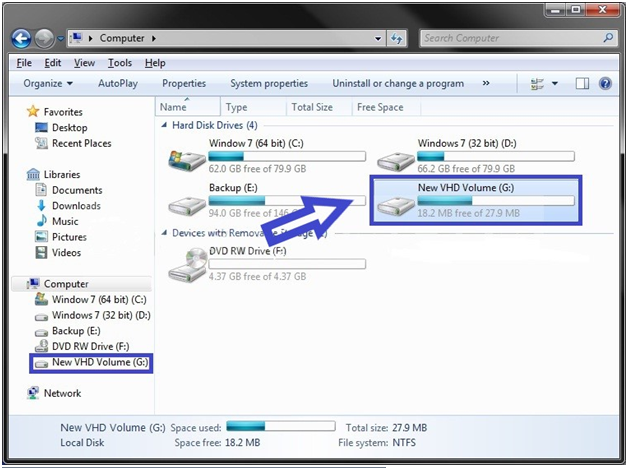Screen dimensions: 628x470
Task: Click the Refresh button beside address bar
Action: tap(397, 39)
